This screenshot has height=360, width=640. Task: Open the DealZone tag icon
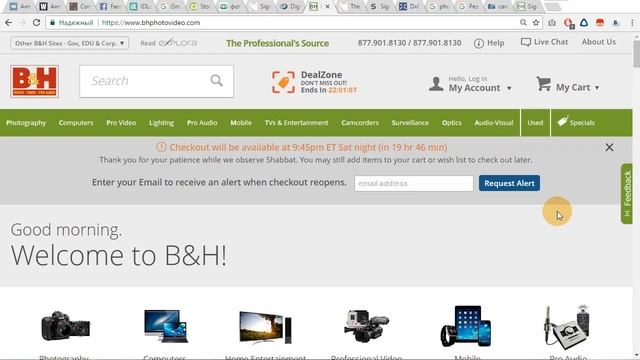click(283, 82)
